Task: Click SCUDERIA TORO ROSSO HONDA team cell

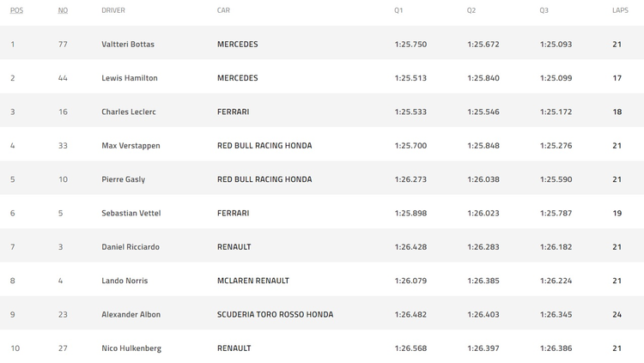Action: tap(275, 315)
